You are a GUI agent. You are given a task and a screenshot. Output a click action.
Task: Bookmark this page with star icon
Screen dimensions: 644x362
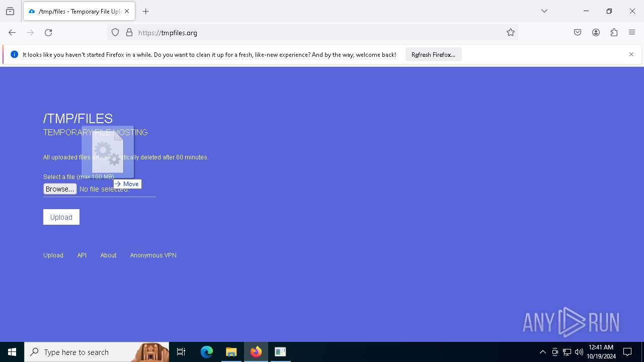[511, 33]
